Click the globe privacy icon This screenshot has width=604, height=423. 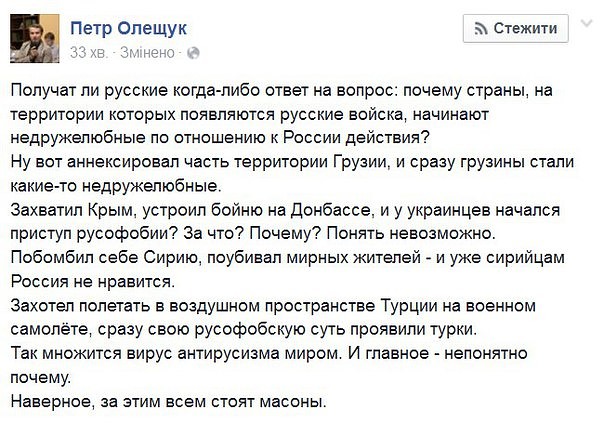point(194,51)
